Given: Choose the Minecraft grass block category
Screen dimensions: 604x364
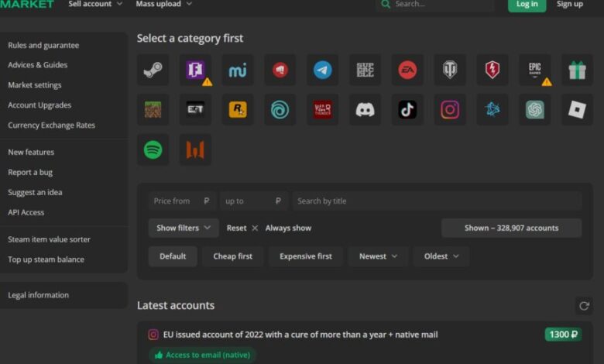Looking at the screenshot, I should (153, 110).
